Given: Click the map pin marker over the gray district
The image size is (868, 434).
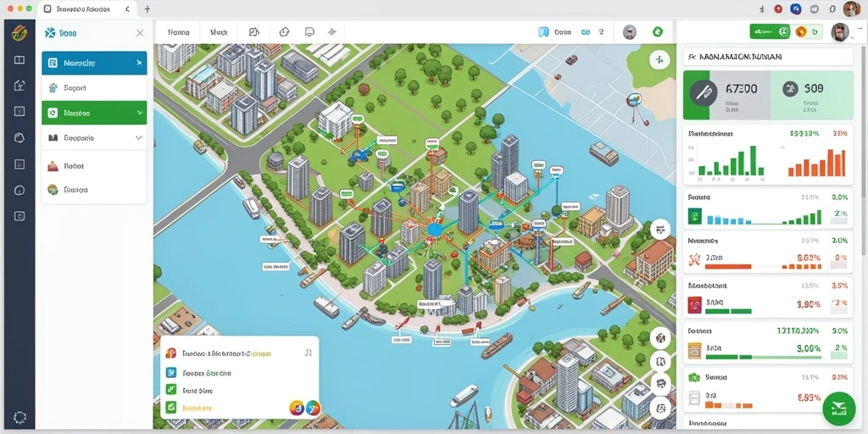Looking at the screenshot, I should click(x=634, y=102).
